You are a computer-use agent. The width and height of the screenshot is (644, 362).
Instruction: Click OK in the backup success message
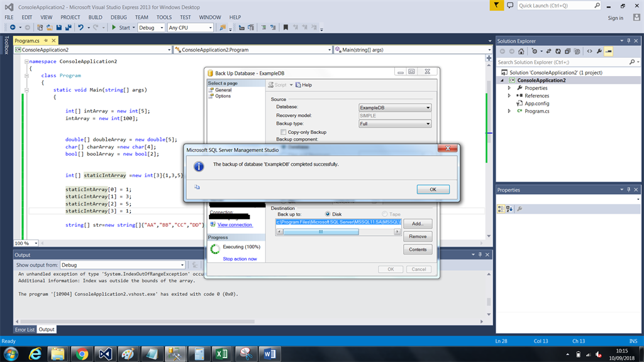click(433, 189)
